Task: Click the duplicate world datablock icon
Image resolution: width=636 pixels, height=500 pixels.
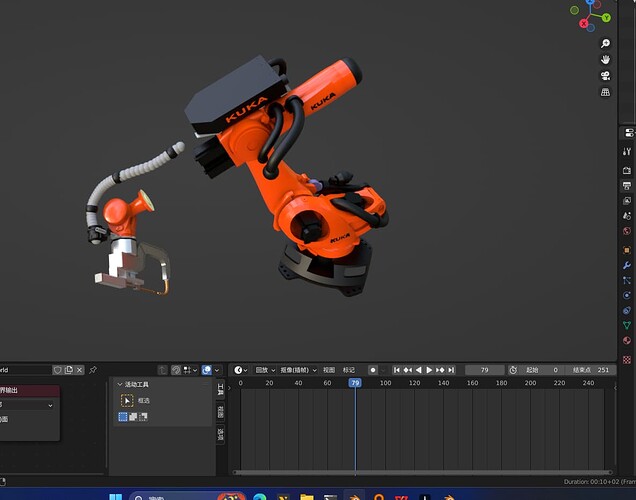Action: [69, 370]
